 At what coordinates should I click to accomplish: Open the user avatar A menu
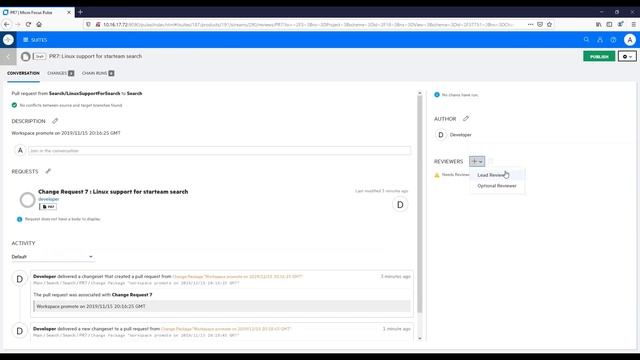[x=630, y=40]
